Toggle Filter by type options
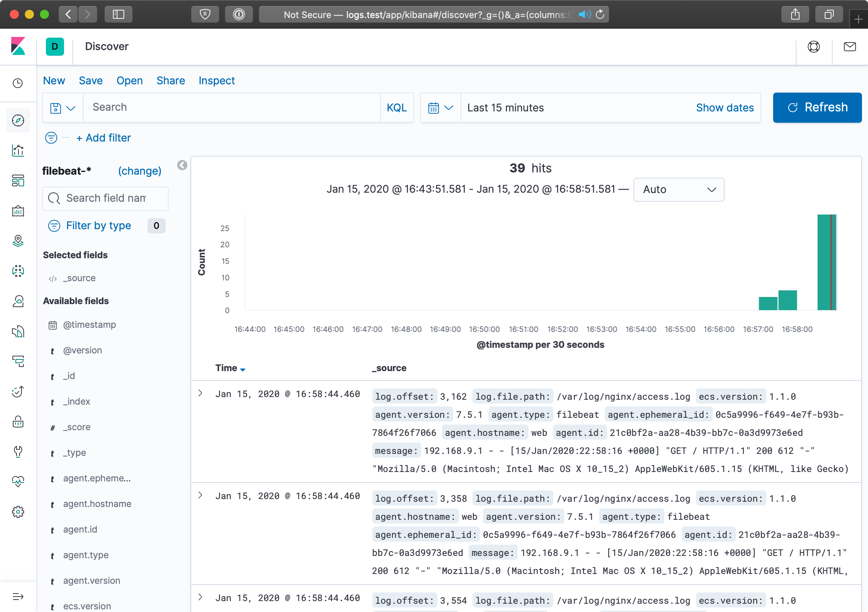 98,226
